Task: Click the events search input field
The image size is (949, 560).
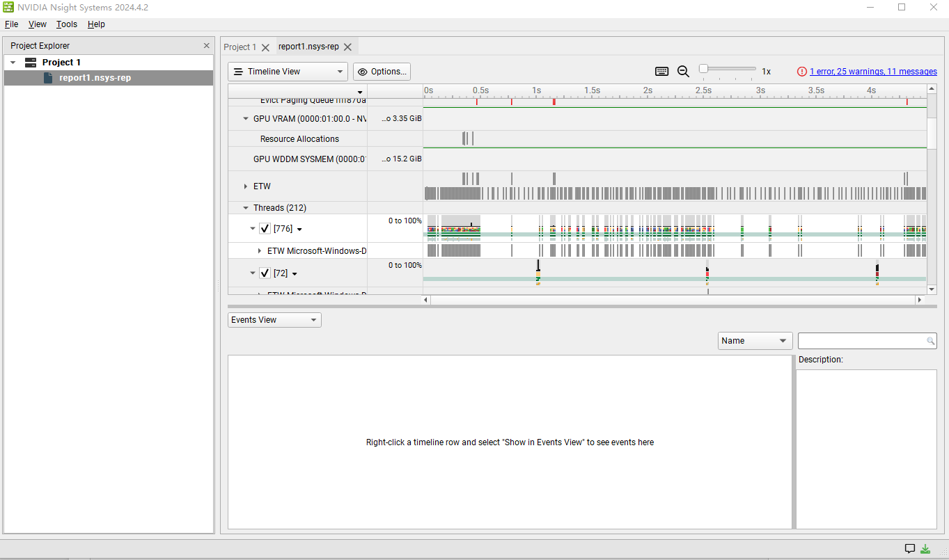Action: click(862, 341)
